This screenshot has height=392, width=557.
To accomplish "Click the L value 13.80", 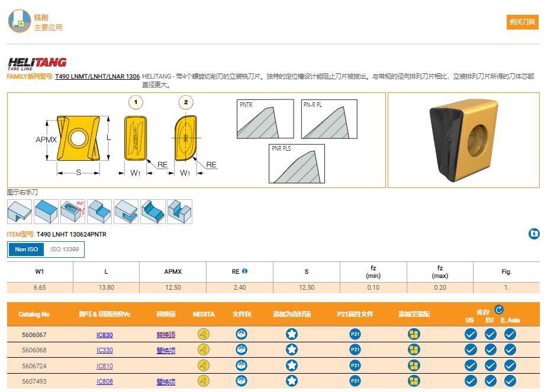I will coord(106,287).
